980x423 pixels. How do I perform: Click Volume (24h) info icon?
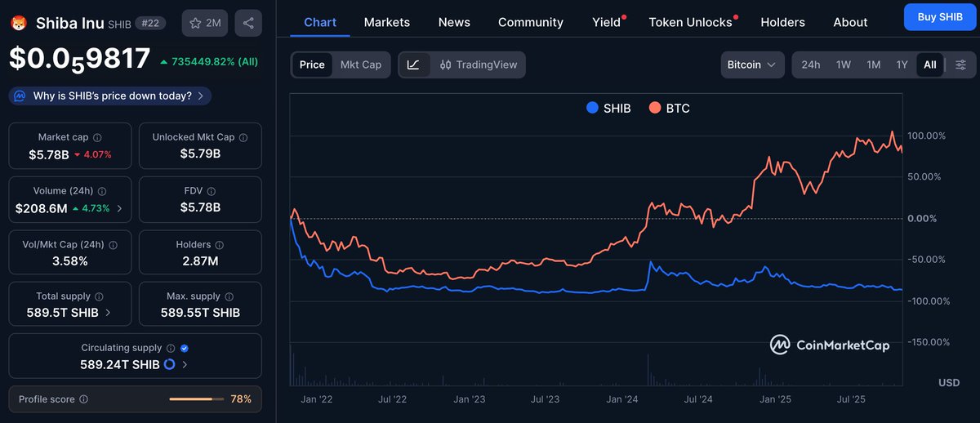(x=100, y=191)
